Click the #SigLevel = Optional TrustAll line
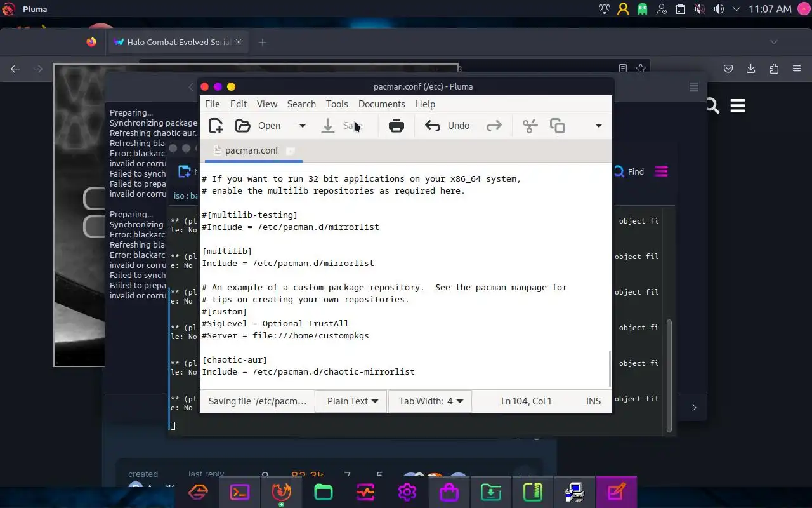This screenshot has height=508, width=812. pyautogui.click(x=275, y=324)
